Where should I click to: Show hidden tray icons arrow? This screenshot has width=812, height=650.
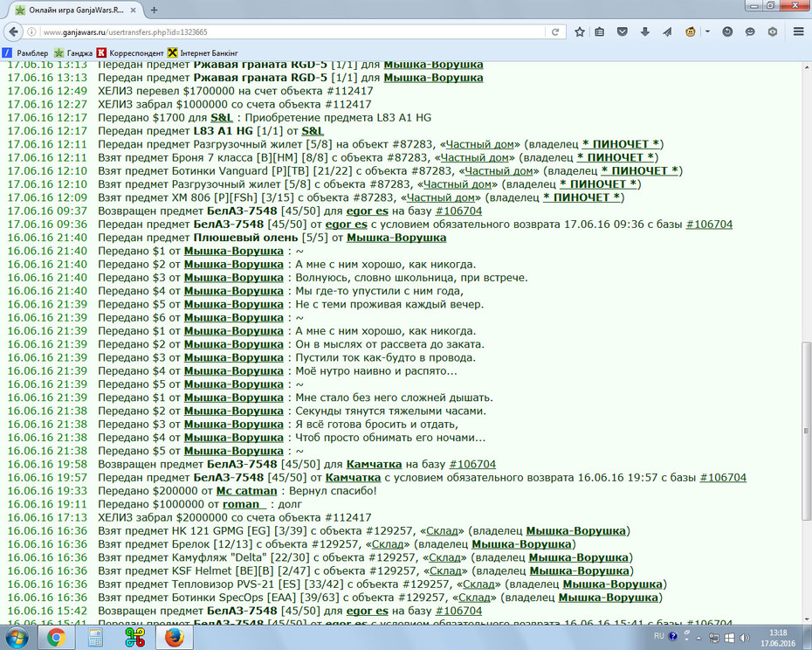click(x=698, y=639)
